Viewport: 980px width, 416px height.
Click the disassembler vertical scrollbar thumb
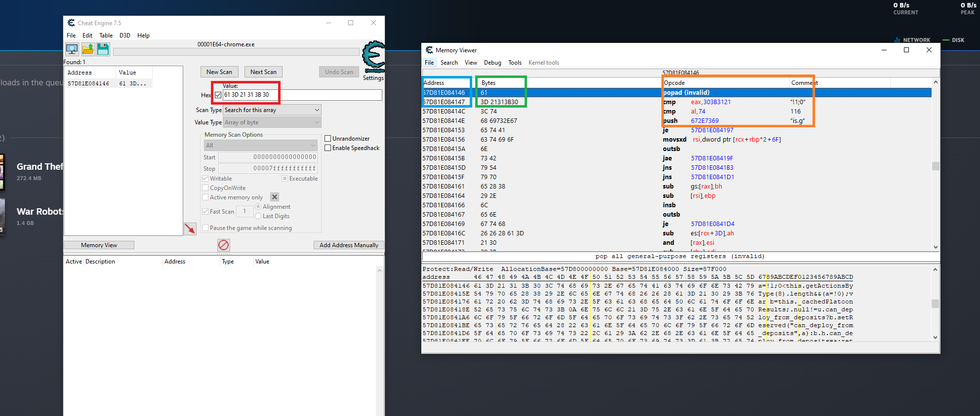pyautogui.click(x=935, y=166)
